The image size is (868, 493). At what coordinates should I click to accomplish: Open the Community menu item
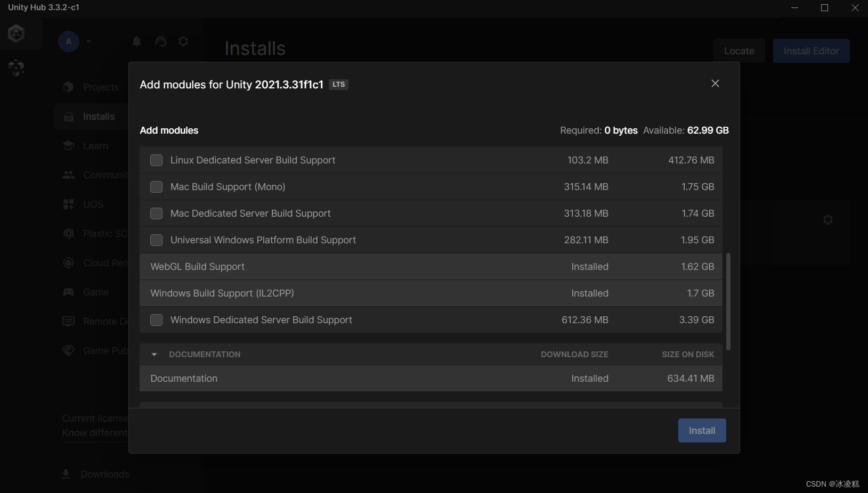(x=106, y=175)
